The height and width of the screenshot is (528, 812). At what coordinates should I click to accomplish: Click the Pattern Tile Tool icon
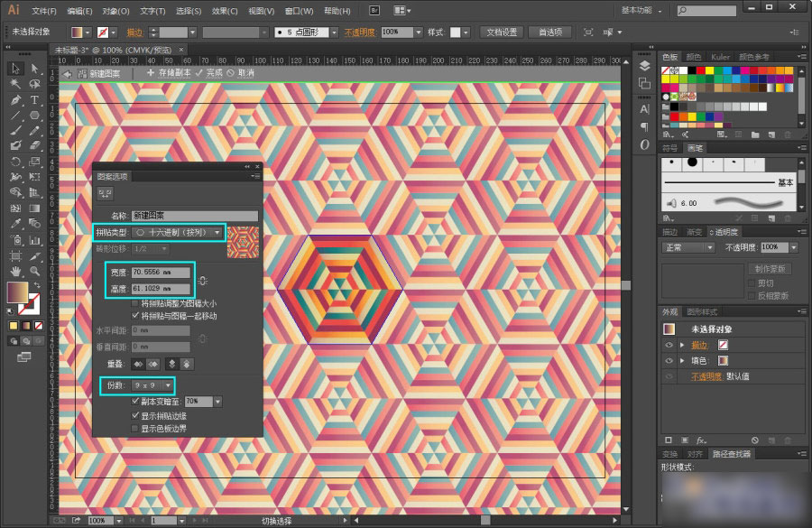(x=106, y=193)
